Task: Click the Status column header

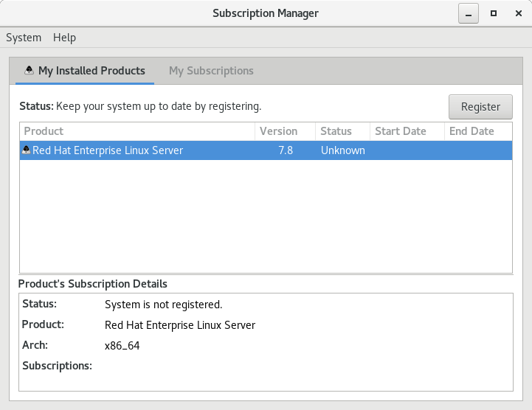Action: coord(342,131)
